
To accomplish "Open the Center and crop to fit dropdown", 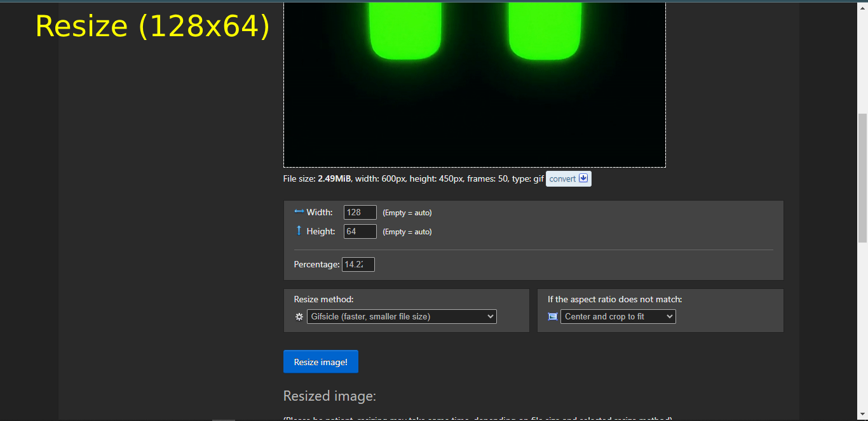I will (x=617, y=316).
